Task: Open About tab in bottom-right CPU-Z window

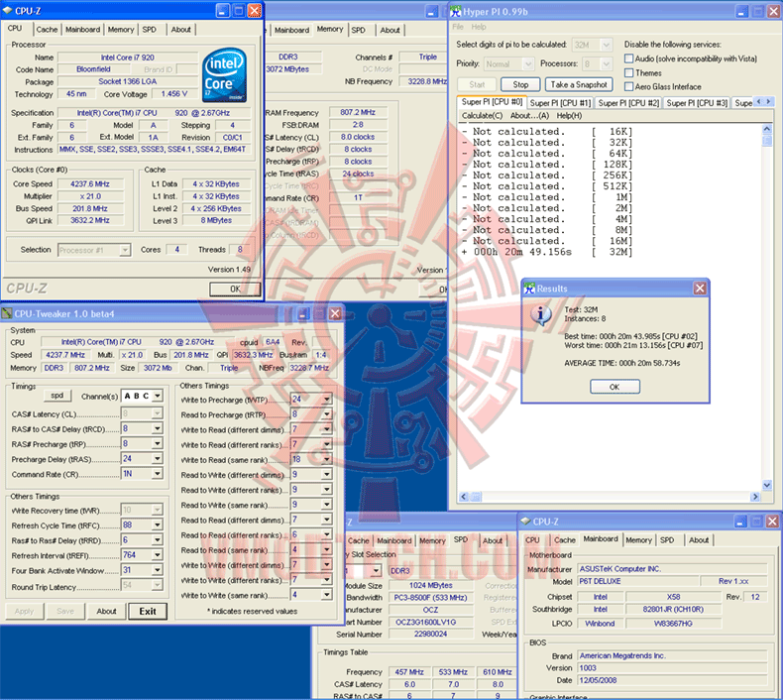Action: [699, 540]
